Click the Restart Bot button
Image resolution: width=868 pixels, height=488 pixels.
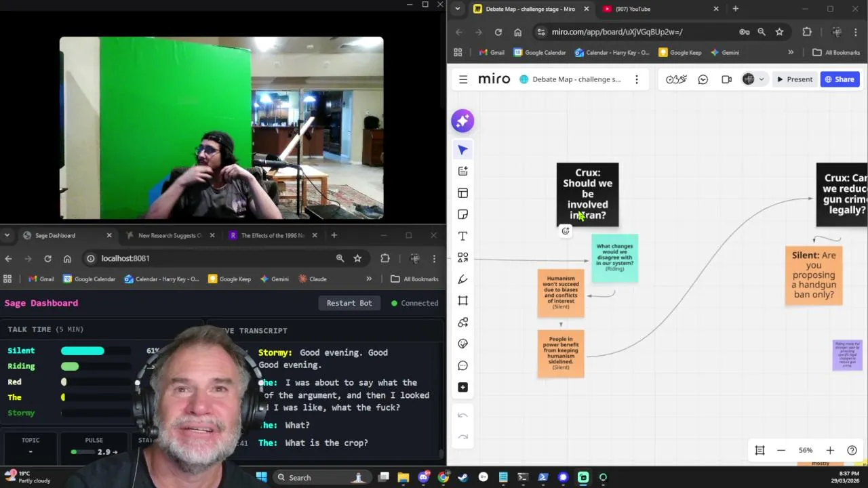(x=349, y=303)
